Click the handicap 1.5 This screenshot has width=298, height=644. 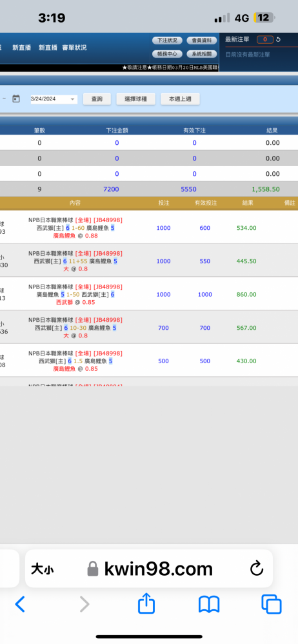click(x=78, y=361)
